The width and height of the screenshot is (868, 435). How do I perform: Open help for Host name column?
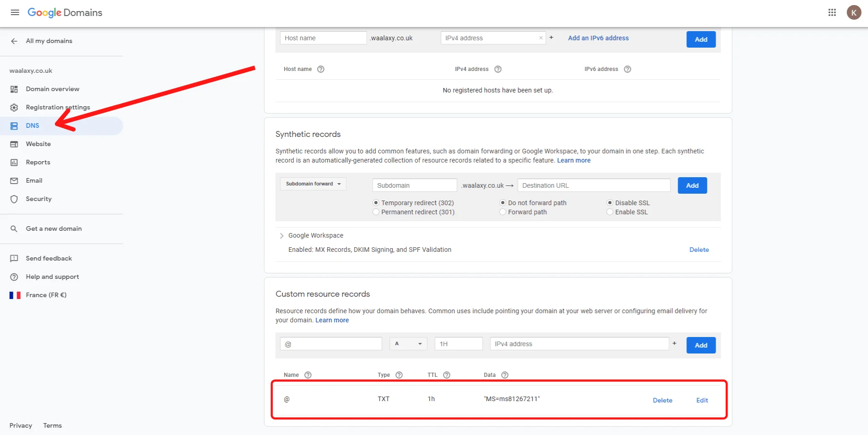tap(321, 69)
